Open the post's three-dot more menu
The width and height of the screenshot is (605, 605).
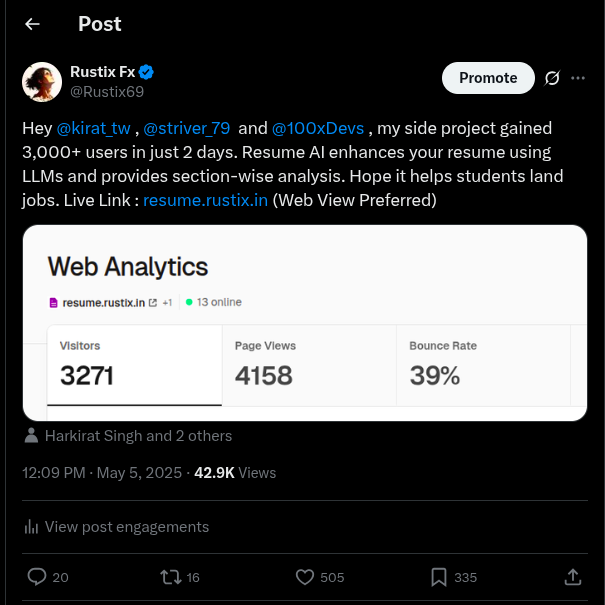coord(578,78)
